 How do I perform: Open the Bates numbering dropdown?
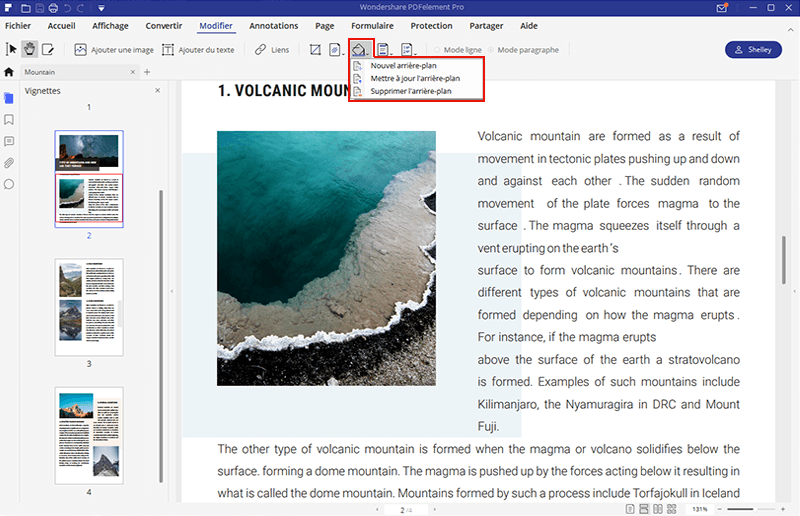pyautogui.click(x=408, y=50)
